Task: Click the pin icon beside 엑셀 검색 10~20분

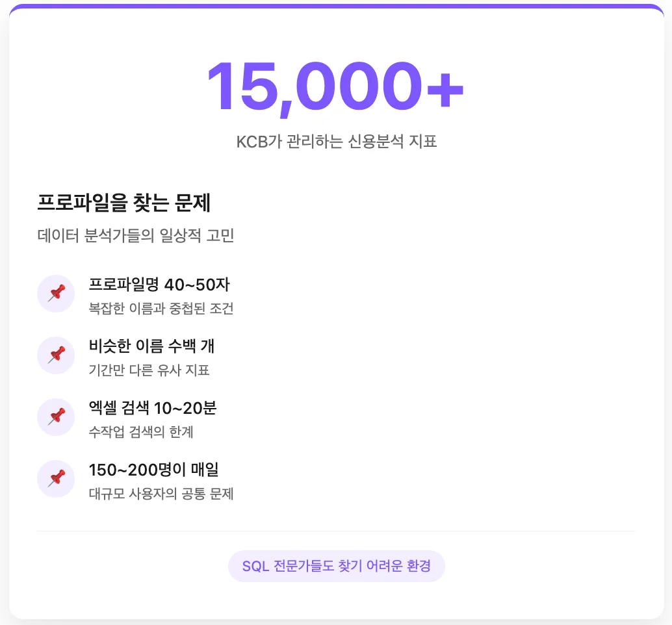Action: point(57,417)
